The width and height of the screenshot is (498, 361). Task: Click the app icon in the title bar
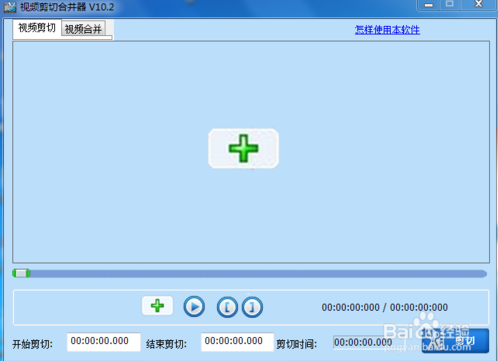(x=10, y=7)
